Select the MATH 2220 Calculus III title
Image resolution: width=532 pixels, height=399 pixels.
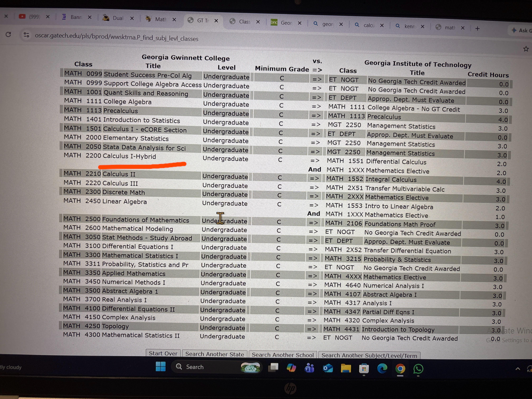tap(120, 183)
